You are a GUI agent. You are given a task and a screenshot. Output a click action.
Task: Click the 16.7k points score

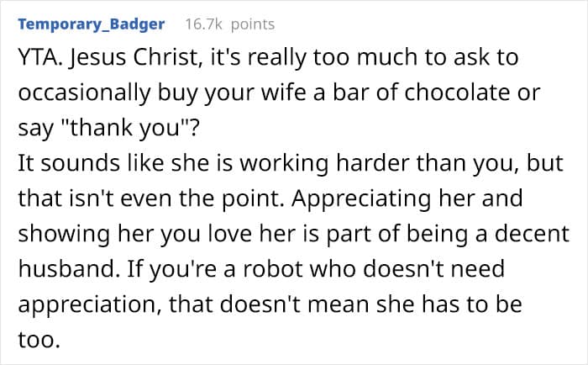(x=230, y=24)
